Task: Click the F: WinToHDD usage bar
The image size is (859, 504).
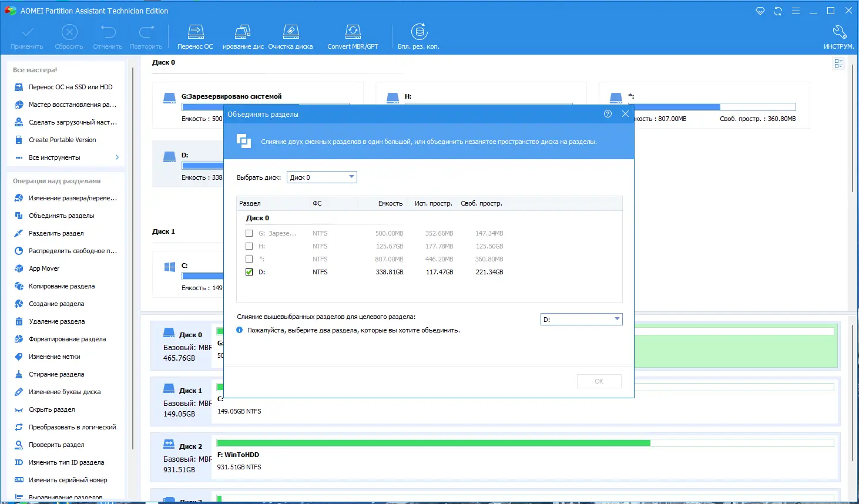Action: 525,443
